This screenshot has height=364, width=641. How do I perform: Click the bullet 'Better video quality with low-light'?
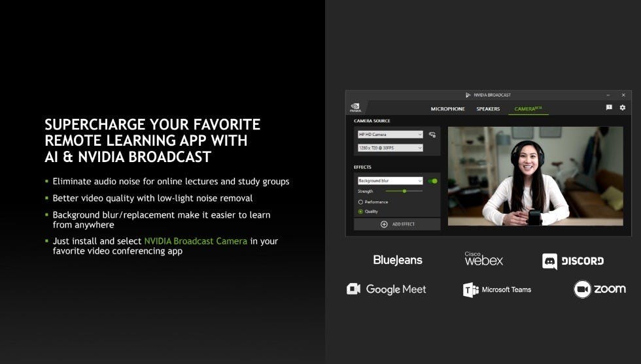(152, 198)
